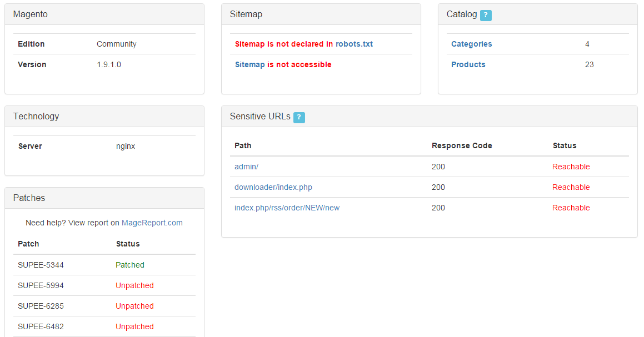The height and width of the screenshot is (337, 644).
Task: Click the Magento version 1.9.1.0 value
Action: (x=109, y=64)
